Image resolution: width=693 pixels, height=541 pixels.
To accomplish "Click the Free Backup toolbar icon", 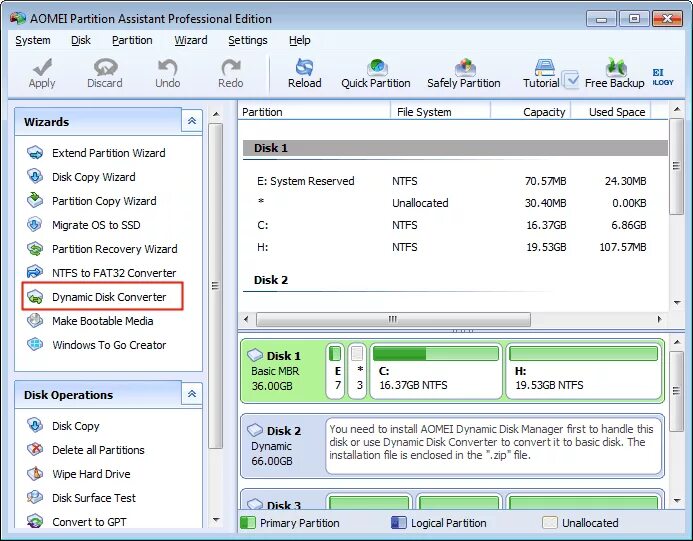I will coord(616,67).
